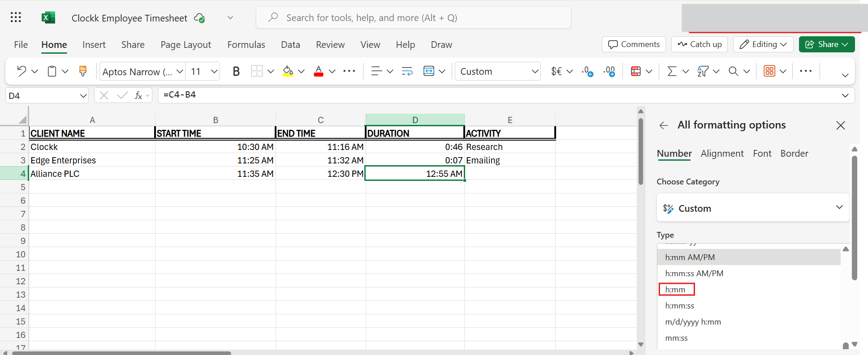Switch to the Page Layout tab
The width and height of the screenshot is (868, 355).
[186, 45]
